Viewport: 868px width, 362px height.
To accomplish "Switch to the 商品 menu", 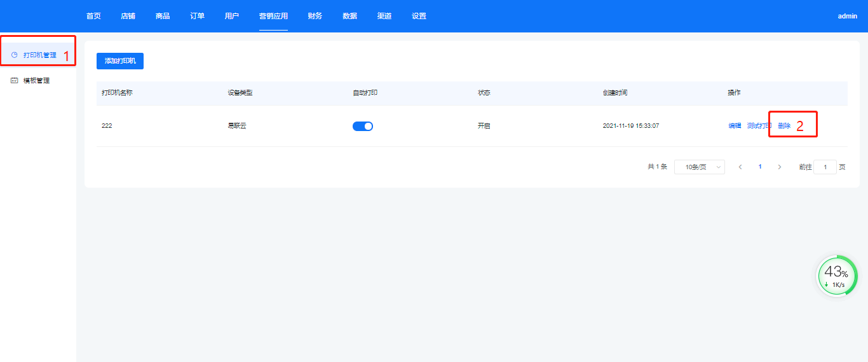I will click(x=163, y=16).
